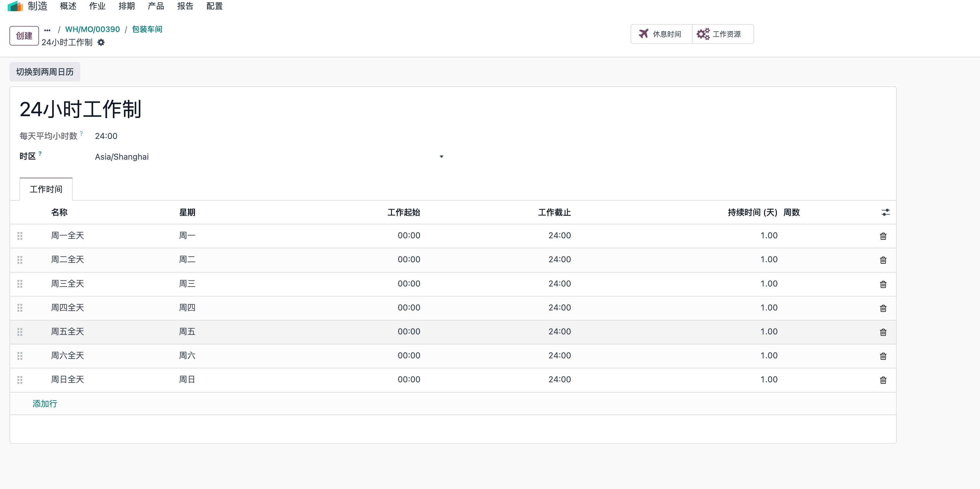
Task: Click the 周一全天 name cell
Action: click(x=67, y=235)
